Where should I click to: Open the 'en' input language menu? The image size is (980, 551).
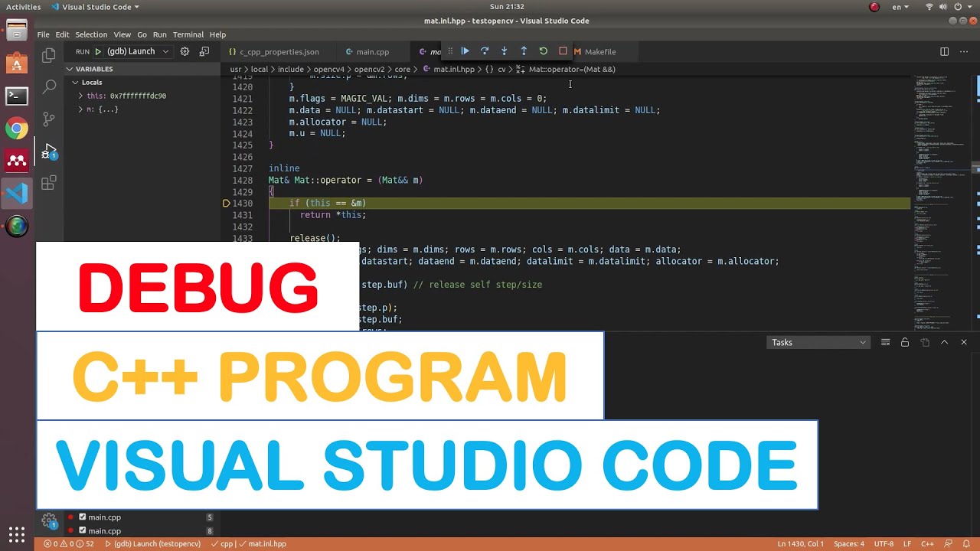902,7
